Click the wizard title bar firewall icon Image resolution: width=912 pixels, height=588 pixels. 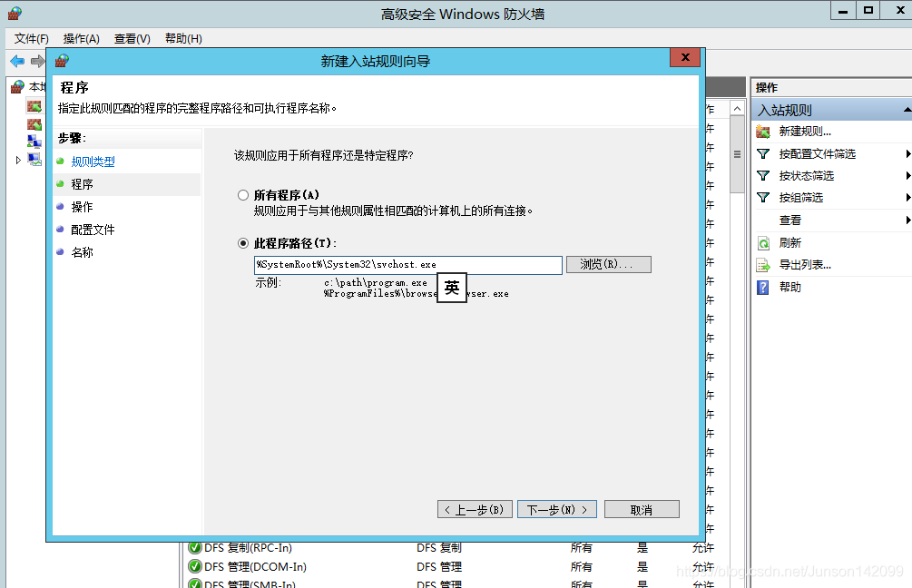point(62,61)
